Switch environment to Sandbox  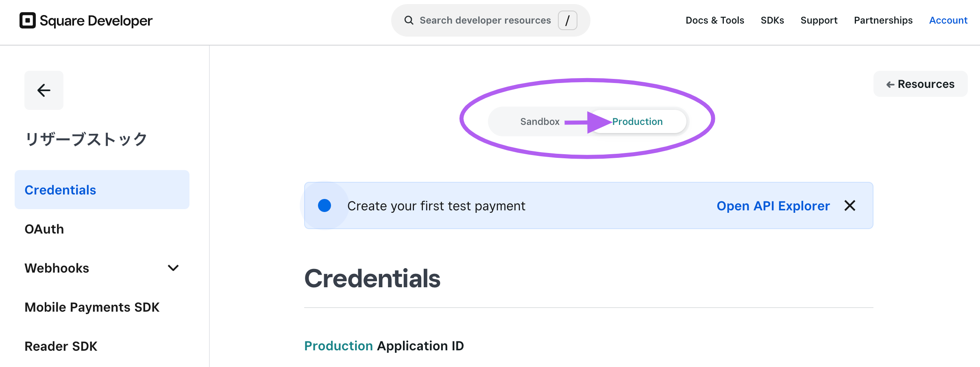tap(540, 122)
